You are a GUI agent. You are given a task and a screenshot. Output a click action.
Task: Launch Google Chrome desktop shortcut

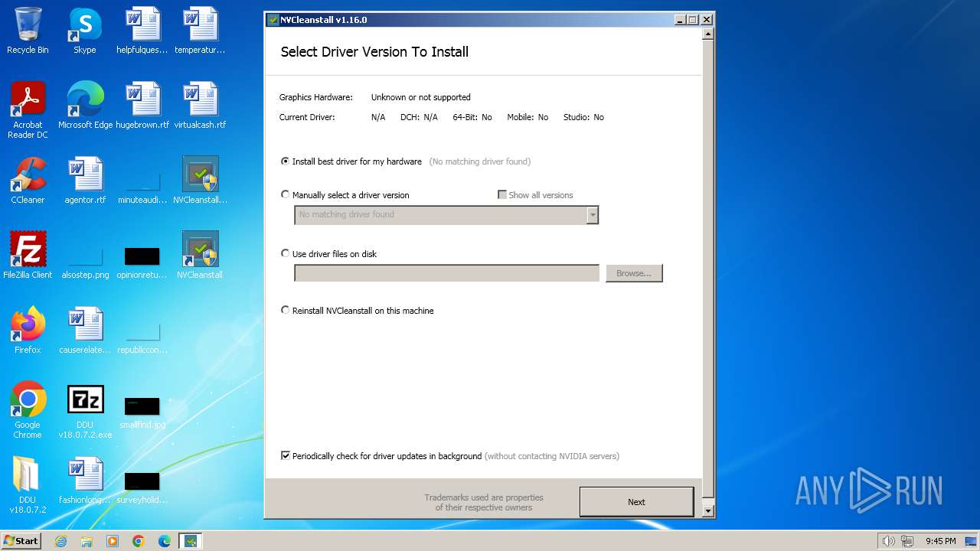(x=28, y=410)
